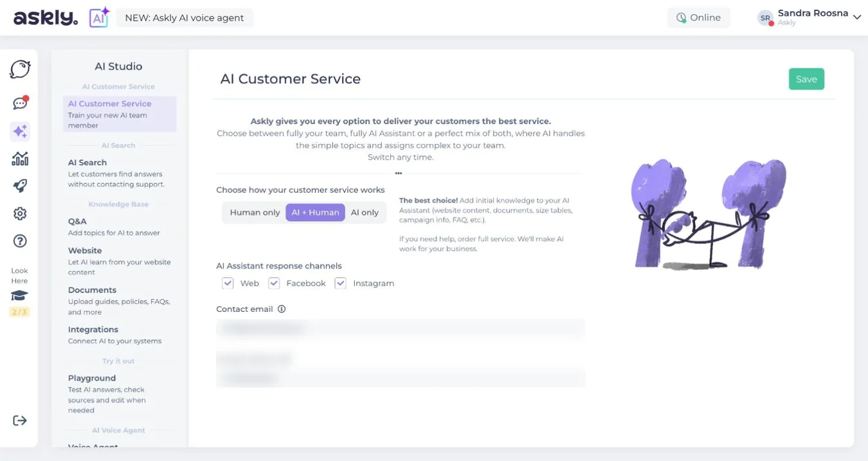
Task: Open the settings gear sidebar icon
Action: [x=20, y=213]
